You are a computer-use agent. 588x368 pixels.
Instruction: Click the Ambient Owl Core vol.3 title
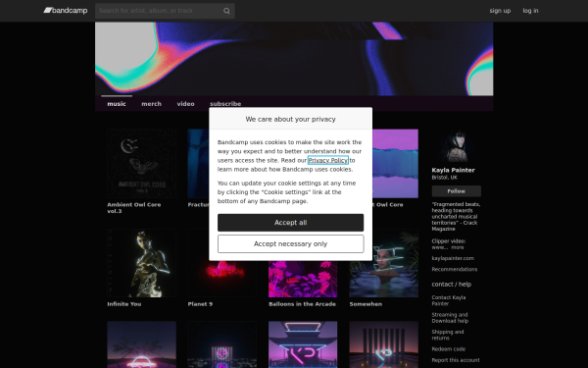[x=134, y=208]
